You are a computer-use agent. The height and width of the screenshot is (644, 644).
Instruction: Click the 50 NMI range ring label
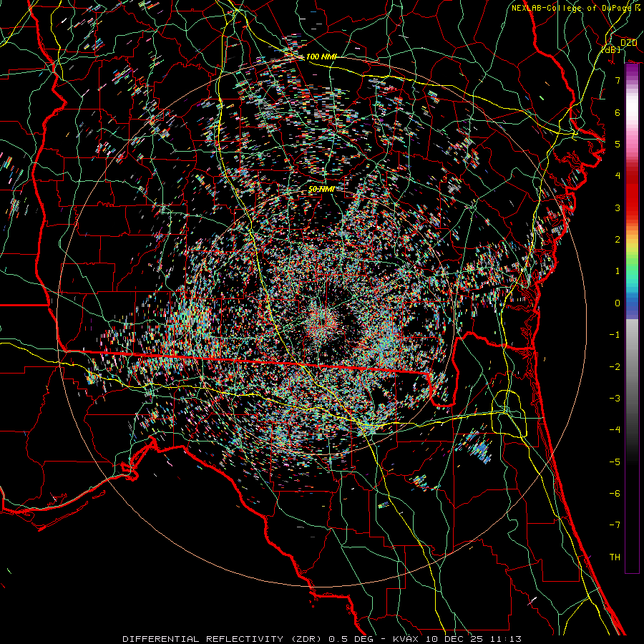pos(321,189)
